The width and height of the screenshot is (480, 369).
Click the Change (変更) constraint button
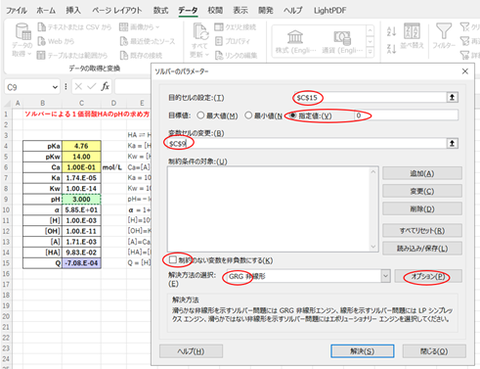(422, 191)
